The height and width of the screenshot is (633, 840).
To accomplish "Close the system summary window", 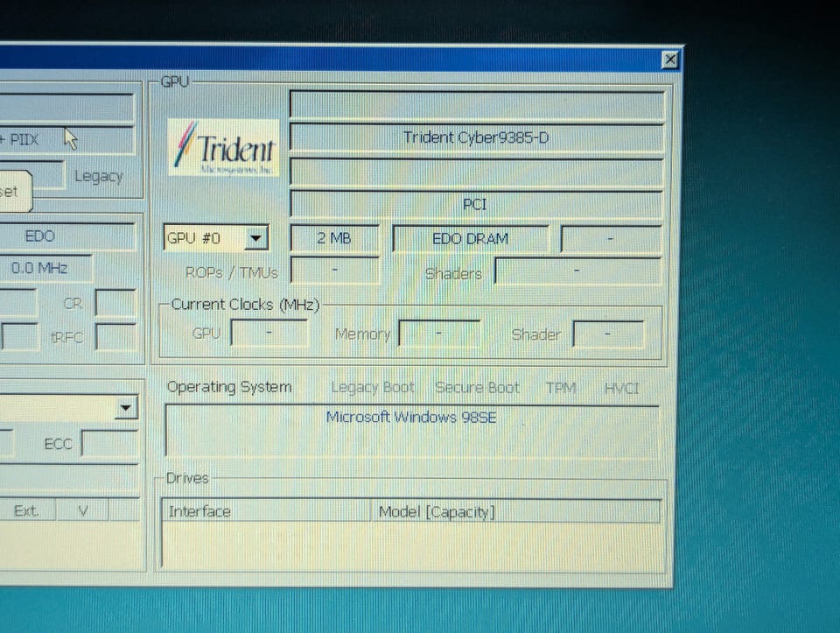I will click(x=669, y=60).
